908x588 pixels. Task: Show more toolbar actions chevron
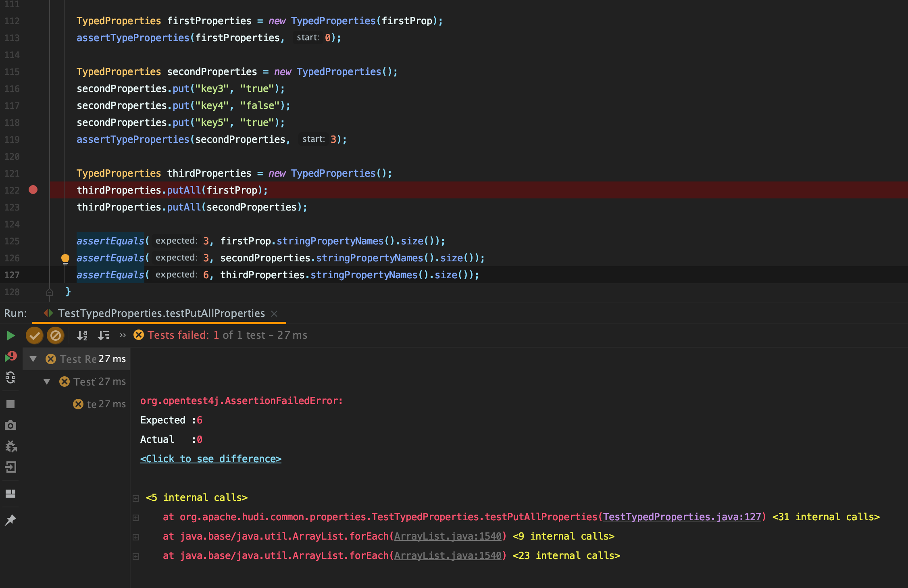[123, 336]
